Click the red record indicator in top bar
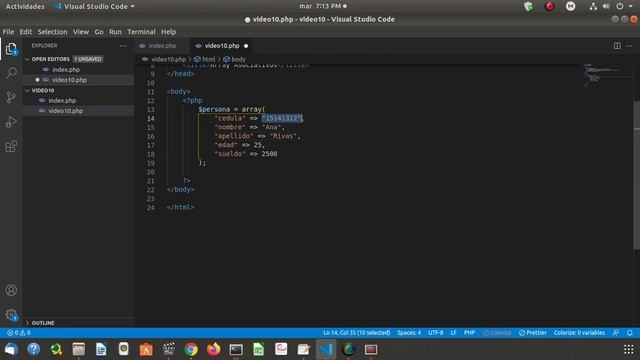This screenshot has width=640, height=360. (x=549, y=7)
